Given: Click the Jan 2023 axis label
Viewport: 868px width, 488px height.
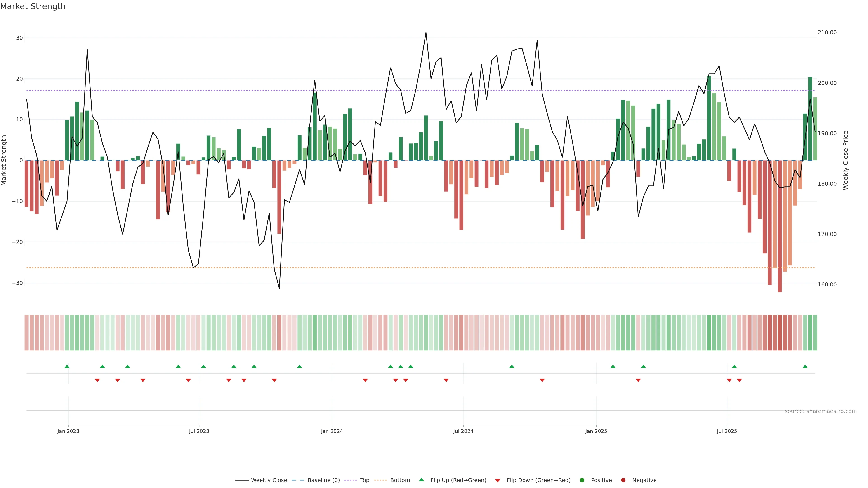Looking at the screenshot, I should [x=68, y=431].
